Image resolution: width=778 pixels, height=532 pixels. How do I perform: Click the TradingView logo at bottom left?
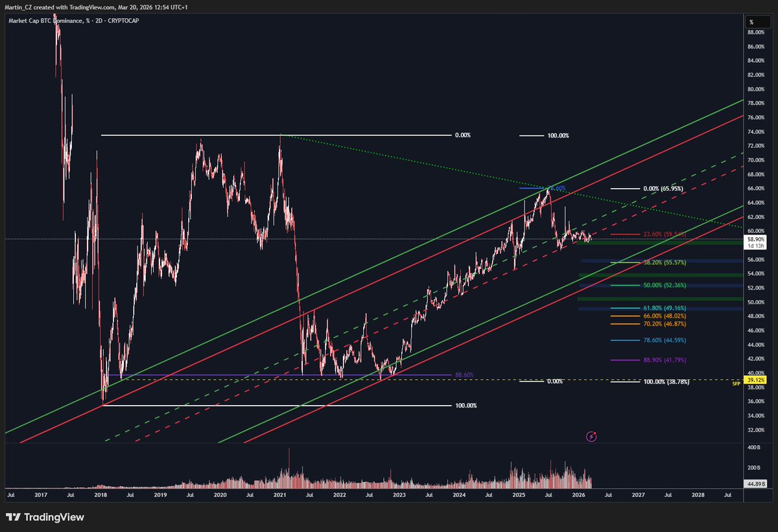pyautogui.click(x=45, y=518)
